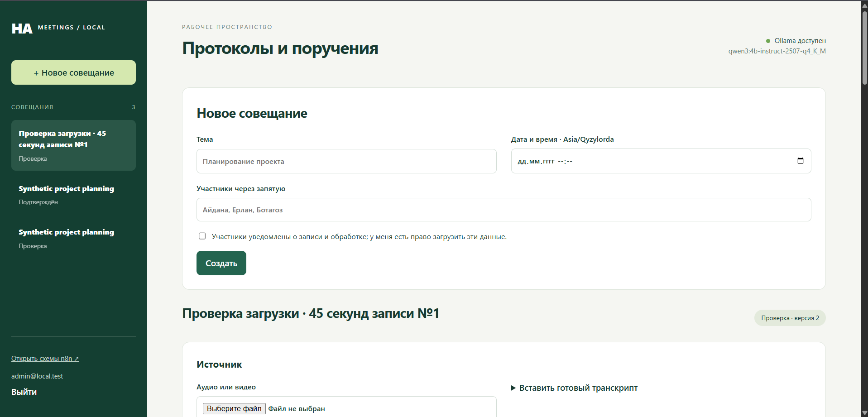868x417 pixels.
Task: Focus the 'Участники через запятую' input field
Action: tap(504, 210)
